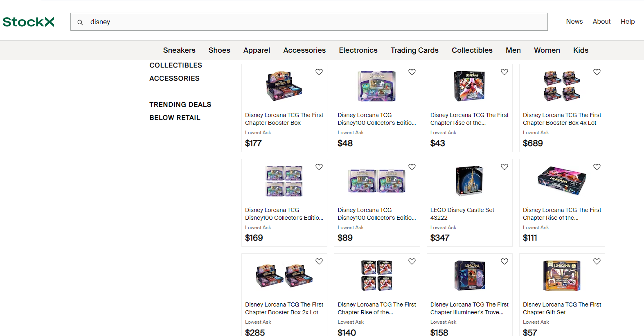This screenshot has width=644, height=336.
Task: Open the News link
Action: (574, 22)
